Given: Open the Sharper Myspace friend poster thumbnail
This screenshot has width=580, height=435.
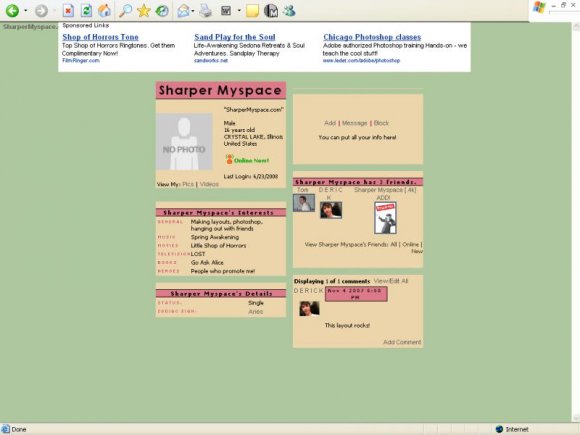Looking at the screenshot, I should click(x=385, y=218).
